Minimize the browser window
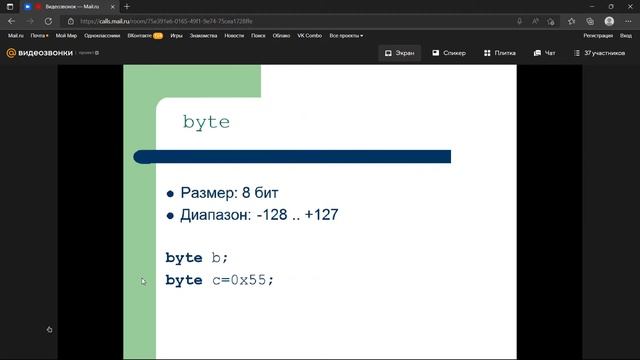Viewport: 640px width, 360px height. 592,7
